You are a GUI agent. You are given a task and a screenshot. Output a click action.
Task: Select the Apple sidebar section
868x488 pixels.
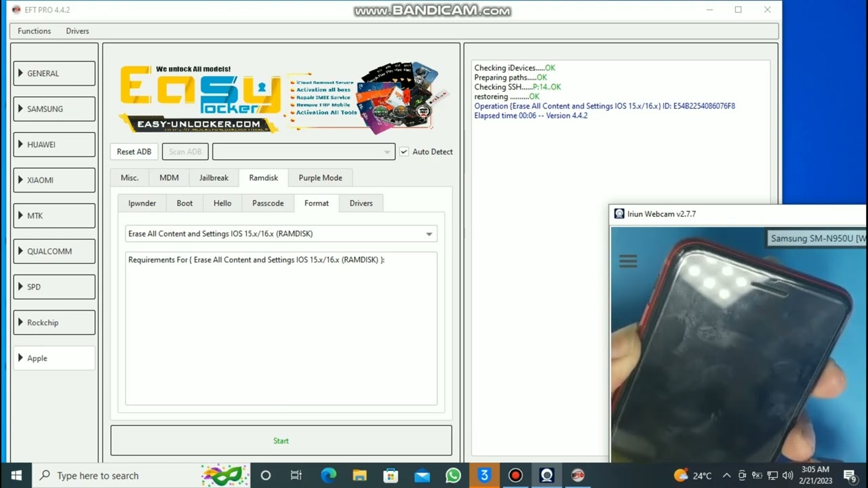(54, 359)
